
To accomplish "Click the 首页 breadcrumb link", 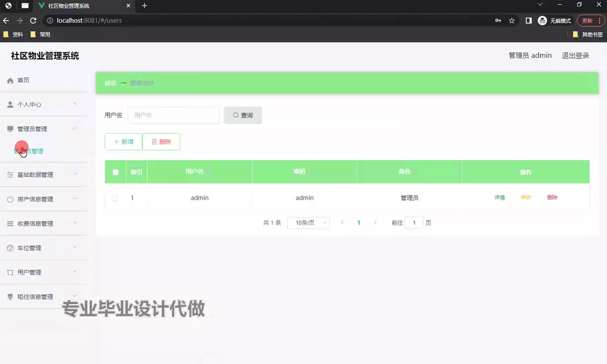I will point(110,83).
